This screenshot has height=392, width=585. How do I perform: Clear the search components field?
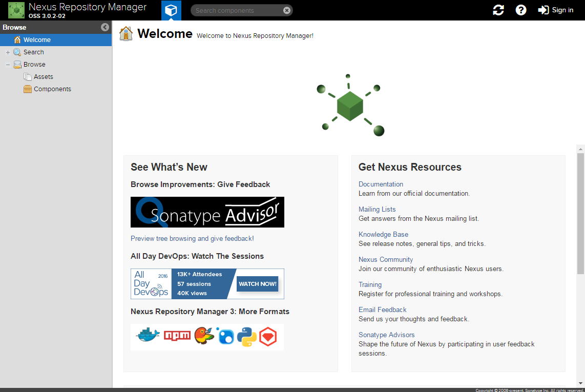pyautogui.click(x=286, y=10)
